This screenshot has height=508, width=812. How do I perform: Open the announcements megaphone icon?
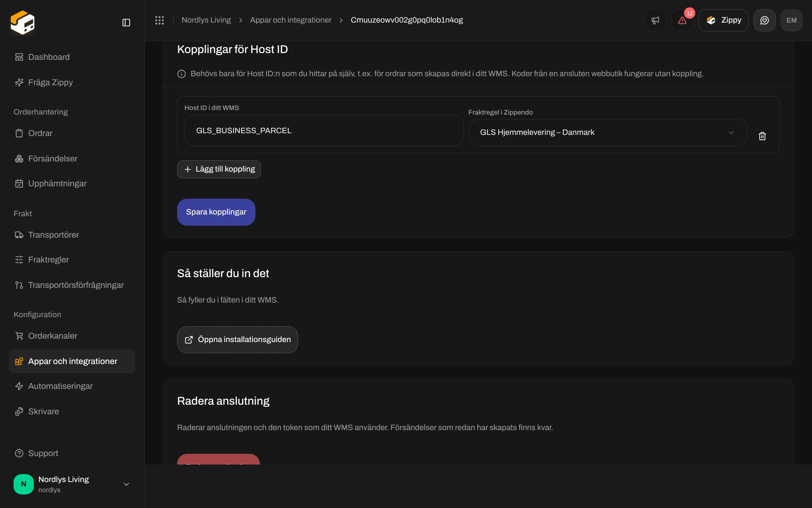pos(655,20)
